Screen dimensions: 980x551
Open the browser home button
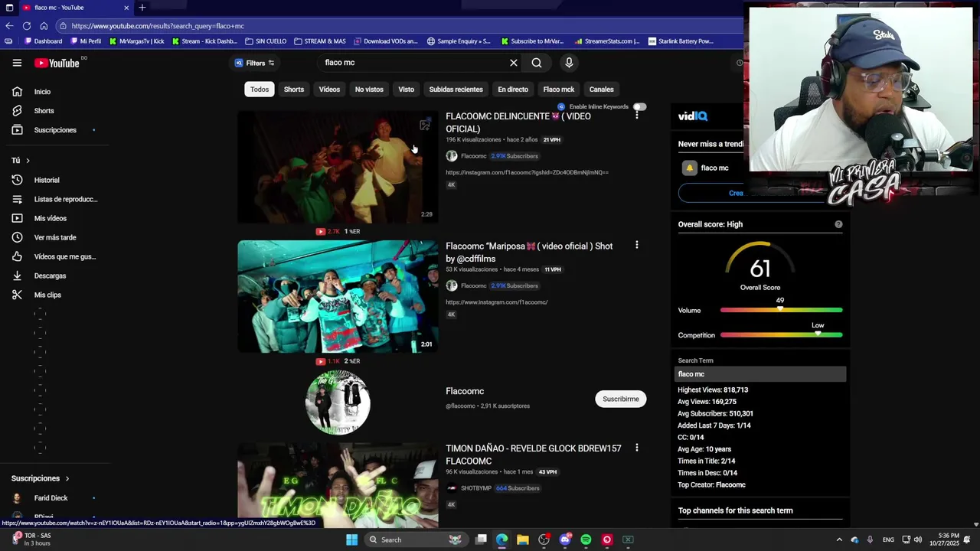(x=44, y=26)
